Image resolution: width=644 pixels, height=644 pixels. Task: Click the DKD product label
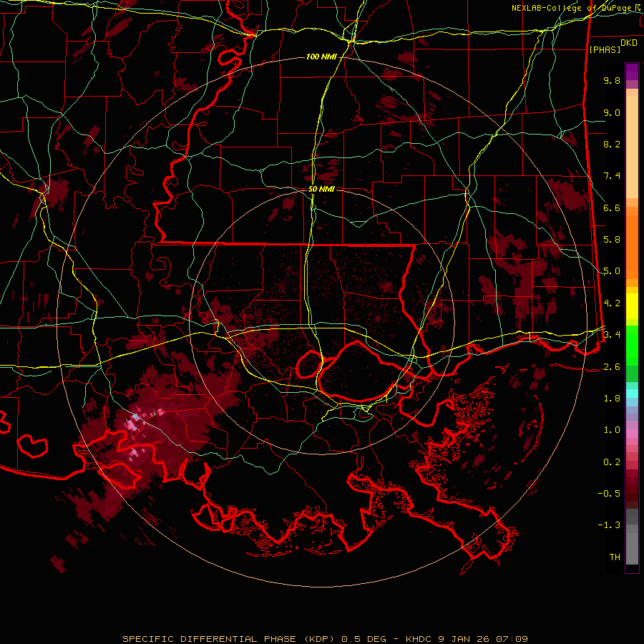click(x=629, y=43)
